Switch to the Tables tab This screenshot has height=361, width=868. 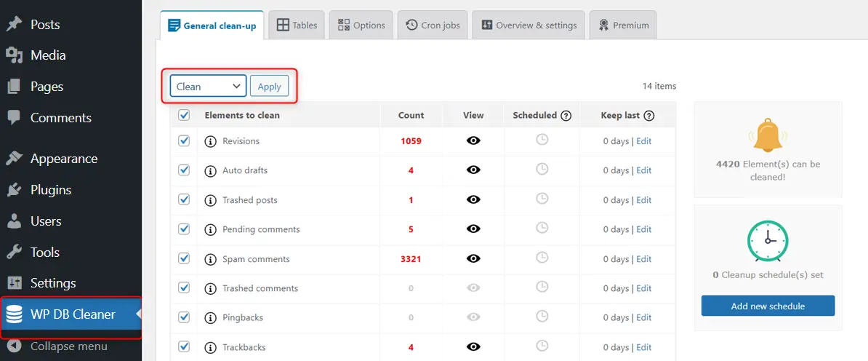pos(297,25)
